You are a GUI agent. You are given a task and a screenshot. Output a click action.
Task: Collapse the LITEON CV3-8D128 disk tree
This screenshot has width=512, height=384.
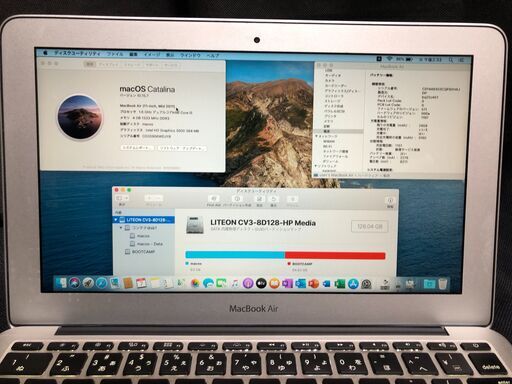(x=116, y=220)
